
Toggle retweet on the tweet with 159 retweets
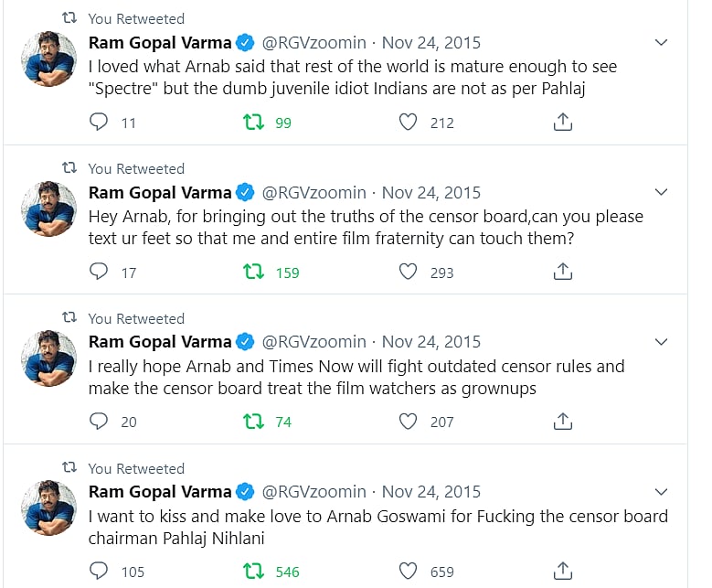pos(253,272)
